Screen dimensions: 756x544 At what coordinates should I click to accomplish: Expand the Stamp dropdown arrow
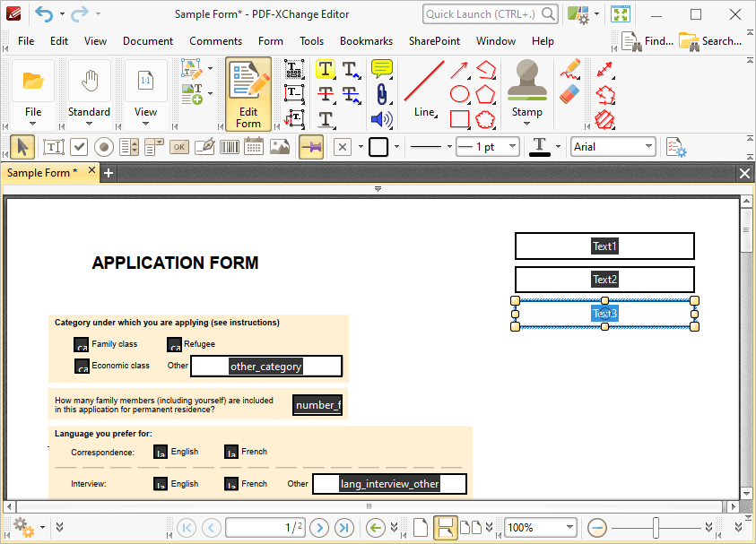tap(527, 124)
